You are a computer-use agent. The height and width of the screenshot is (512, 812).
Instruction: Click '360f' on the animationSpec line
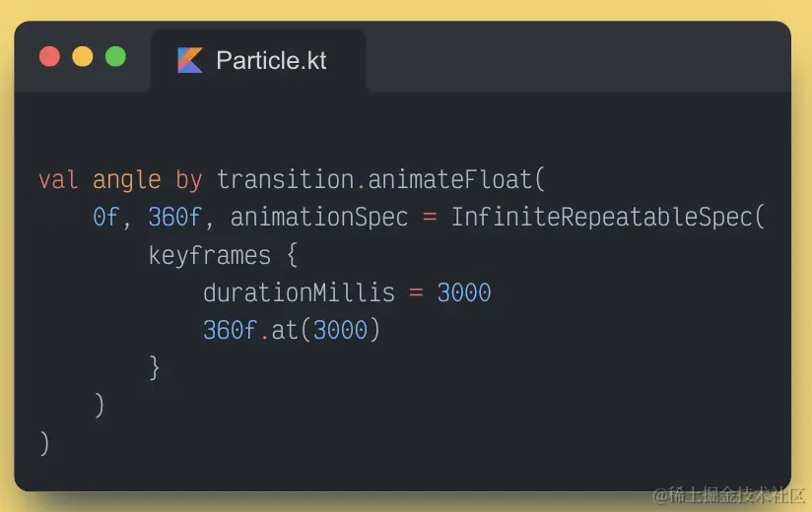(174, 218)
